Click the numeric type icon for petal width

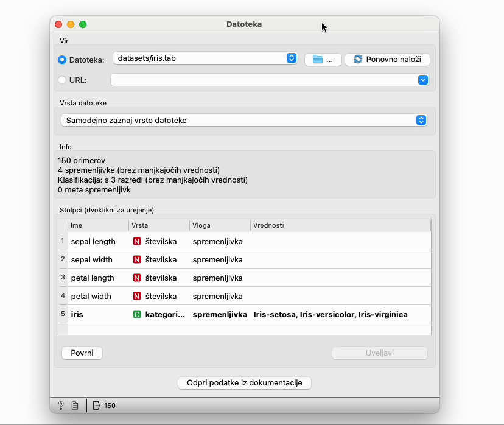[x=137, y=296]
